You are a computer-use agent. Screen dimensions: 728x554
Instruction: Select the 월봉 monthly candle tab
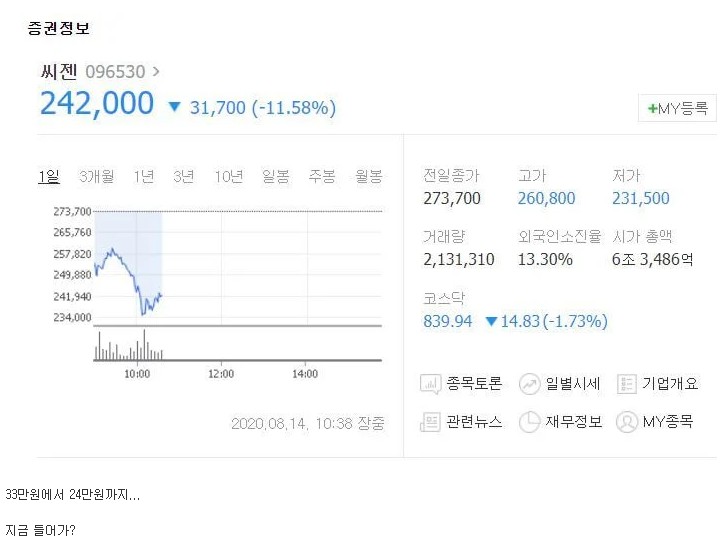(369, 176)
